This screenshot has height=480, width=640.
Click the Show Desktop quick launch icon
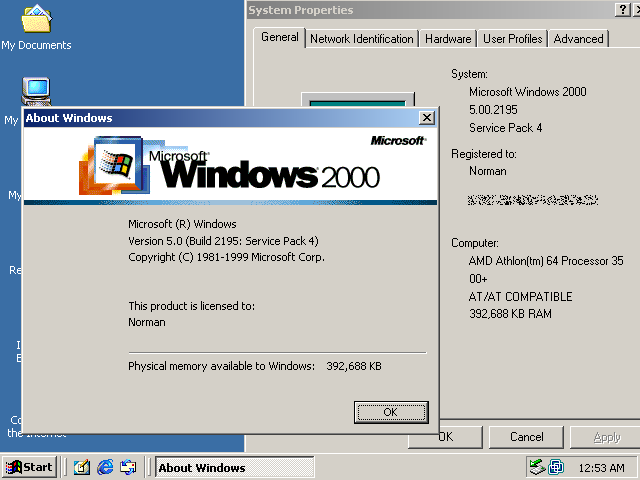tap(82, 467)
